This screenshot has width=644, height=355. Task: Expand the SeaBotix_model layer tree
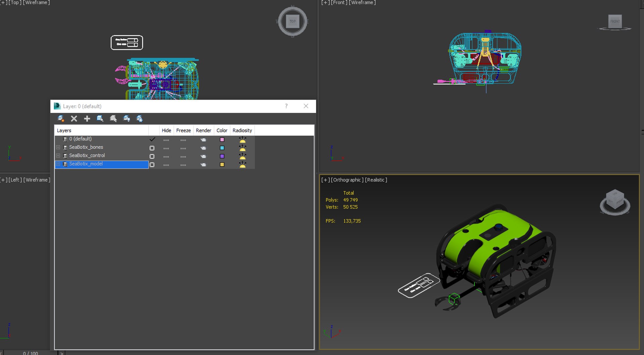(x=58, y=164)
